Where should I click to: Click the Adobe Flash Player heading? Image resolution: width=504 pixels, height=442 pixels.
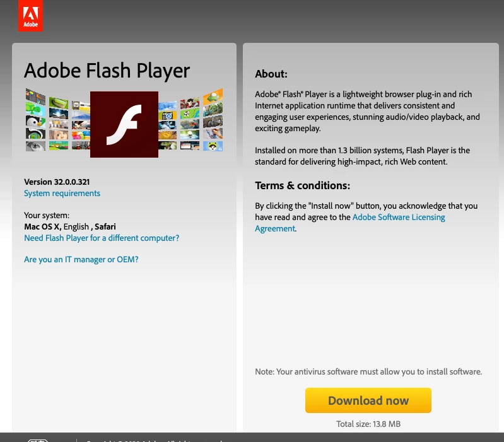[x=107, y=71]
